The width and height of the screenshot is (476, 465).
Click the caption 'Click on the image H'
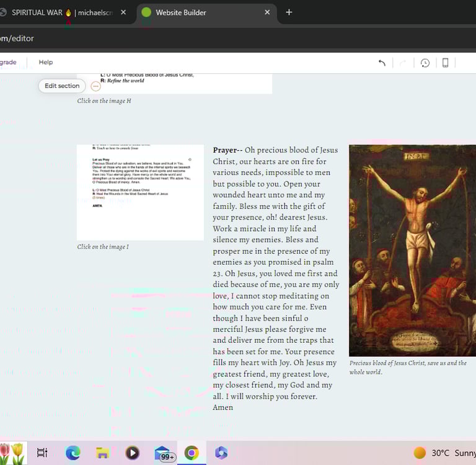pos(104,101)
